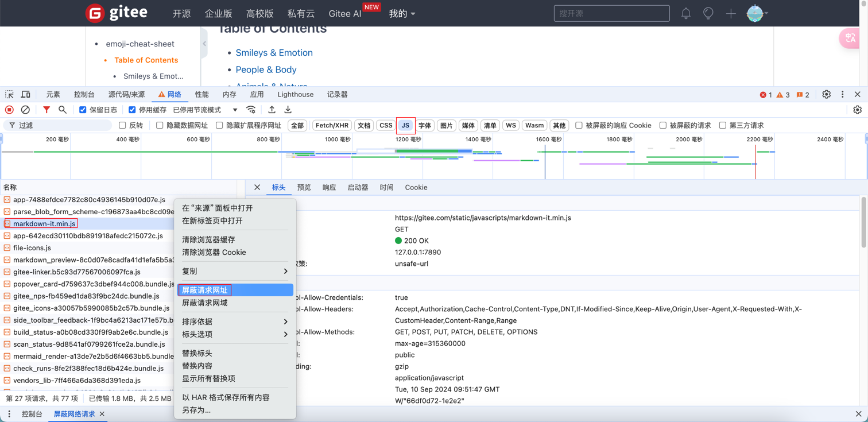Open Smileys & Emotion link
Image resolution: width=868 pixels, height=422 pixels.
(274, 52)
